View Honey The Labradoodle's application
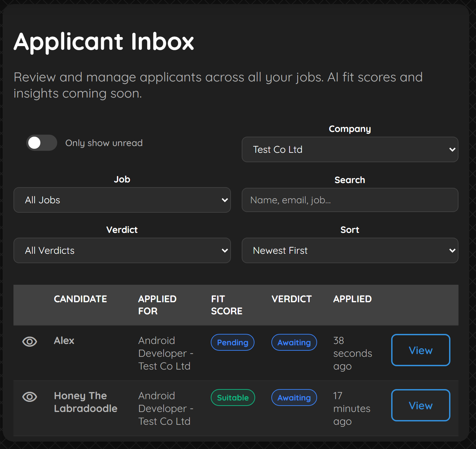Viewport: 476px width, 449px height. (x=420, y=405)
